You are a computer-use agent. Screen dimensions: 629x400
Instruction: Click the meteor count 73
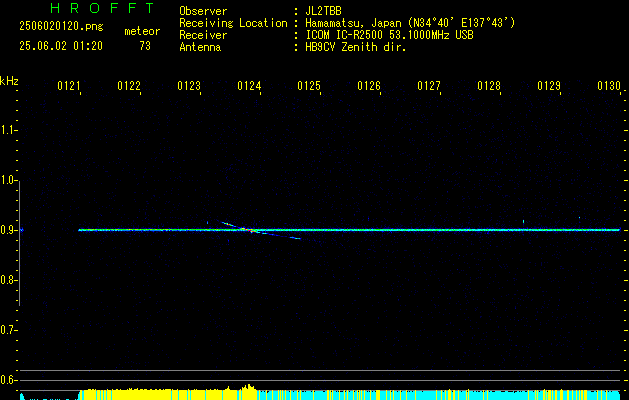[145, 46]
